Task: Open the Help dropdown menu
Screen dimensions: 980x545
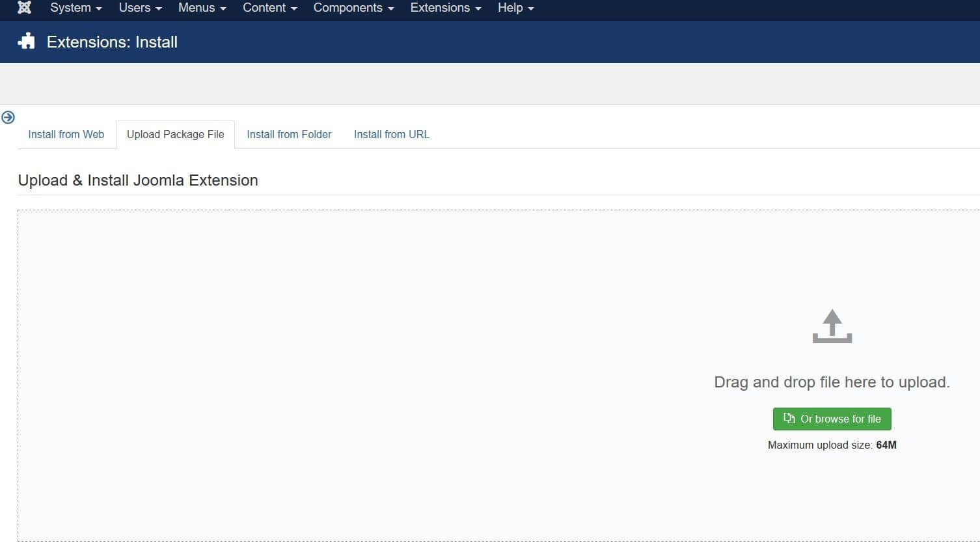Action: [x=515, y=8]
